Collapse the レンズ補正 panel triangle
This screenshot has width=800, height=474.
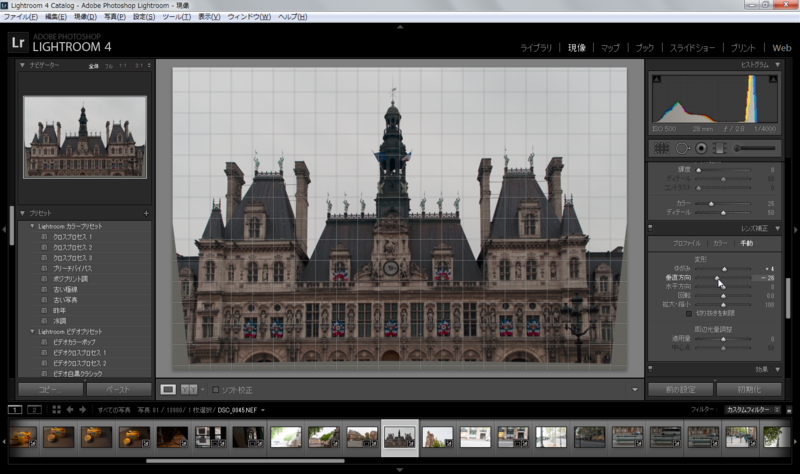(778, 228)
